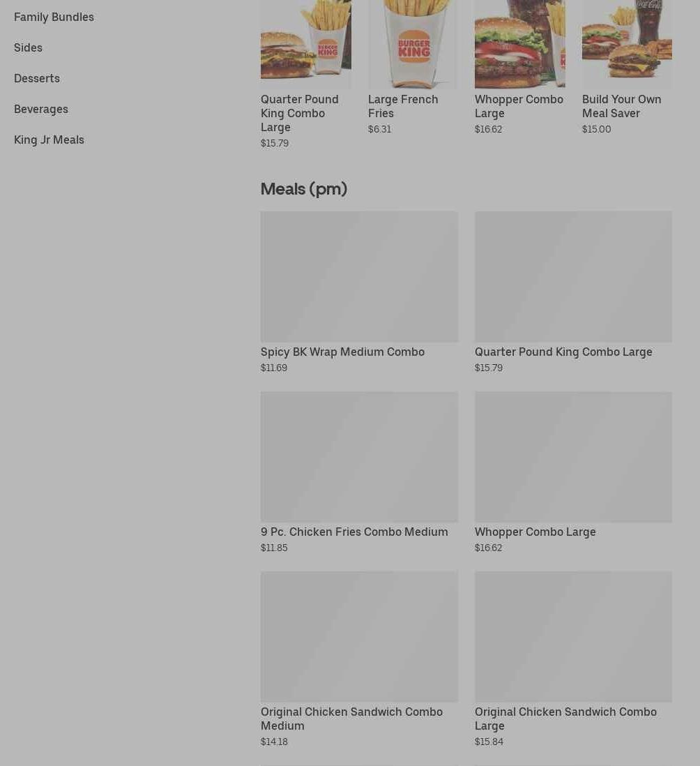Screen dimensions: 700x766
Task: Click Quarter Pound King Combo Large under Meals
Action: coord(563,352)
